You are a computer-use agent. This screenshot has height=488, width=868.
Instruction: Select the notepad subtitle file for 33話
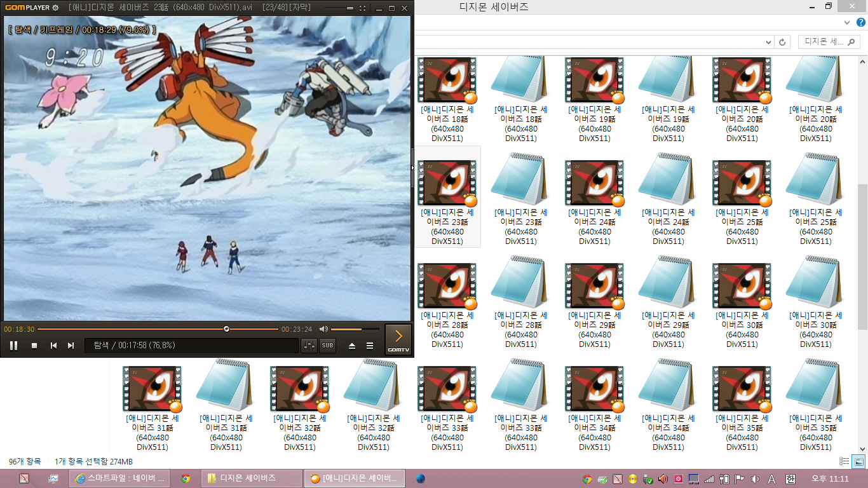[521, 405]
